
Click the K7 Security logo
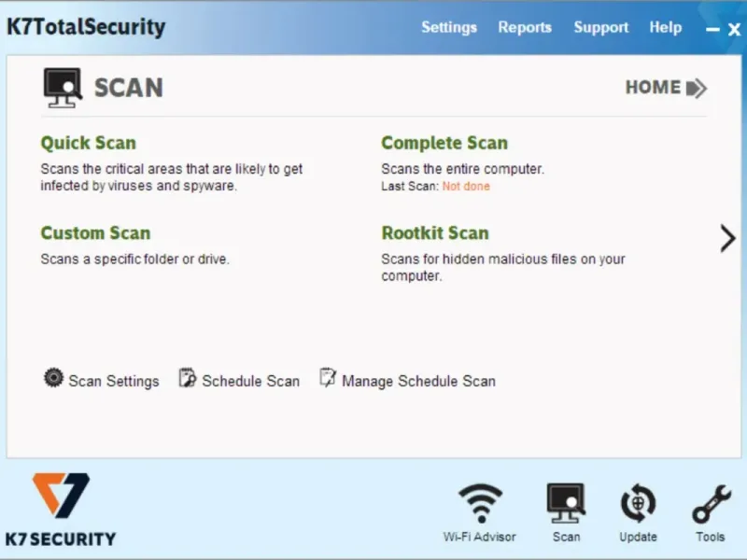pyautogui.click(x=61, y=509)
